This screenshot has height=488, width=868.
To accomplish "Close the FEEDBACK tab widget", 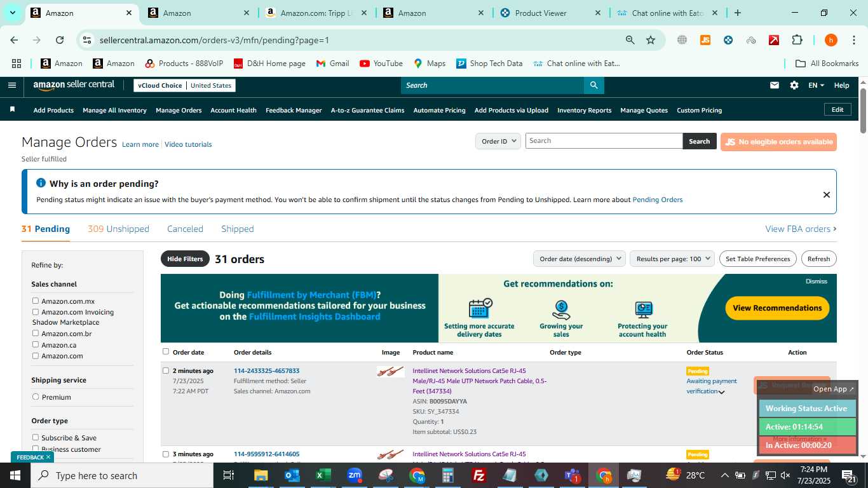I will pyautogui.click(x=48, y=457).
